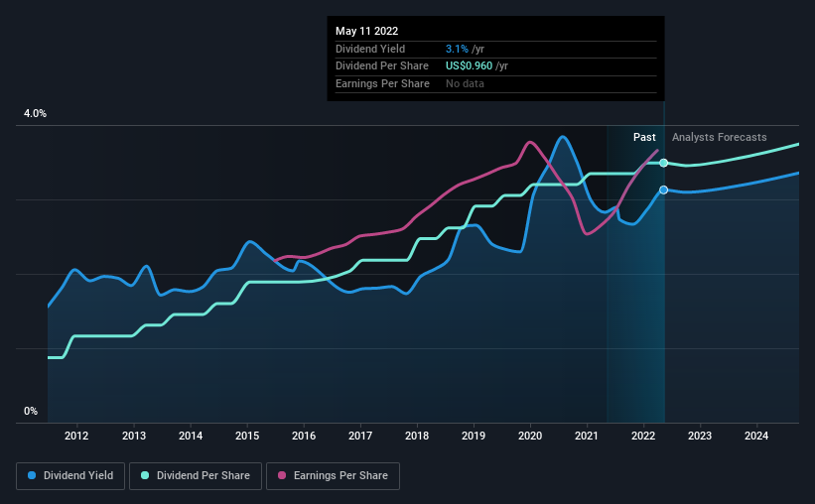The width and height of the screenshot is (815, 504).
Task: Select the 2022 x-axis label
Action: click(x=643, y=436)
